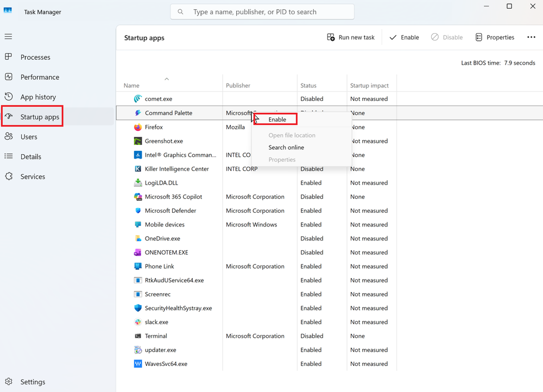Choose Open file location in context menu
The image size is (543, 392).
[x=292, y=135]
